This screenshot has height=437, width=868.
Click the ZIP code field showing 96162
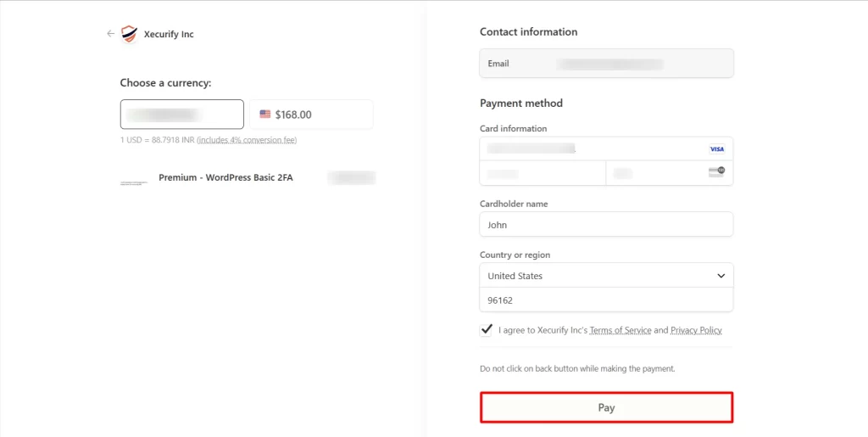(606, 300)
